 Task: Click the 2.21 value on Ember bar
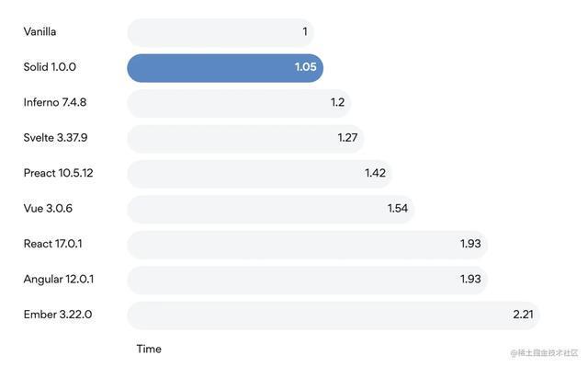click(523, 315)
